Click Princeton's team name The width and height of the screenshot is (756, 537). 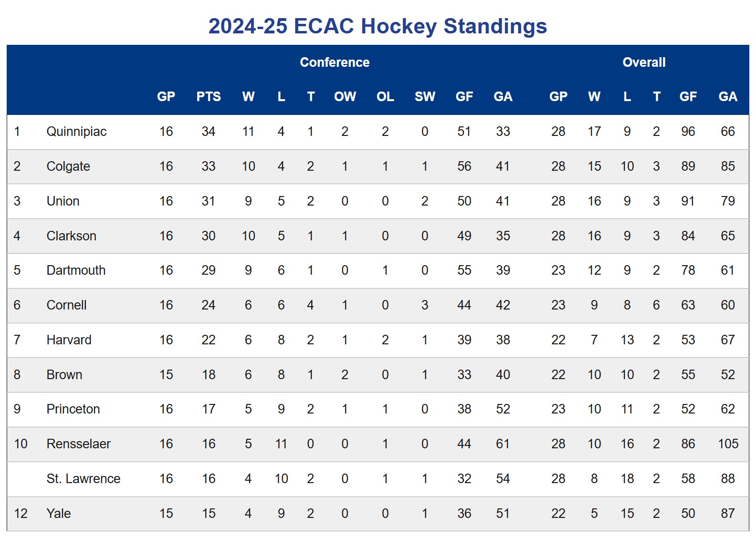[73, 409]
